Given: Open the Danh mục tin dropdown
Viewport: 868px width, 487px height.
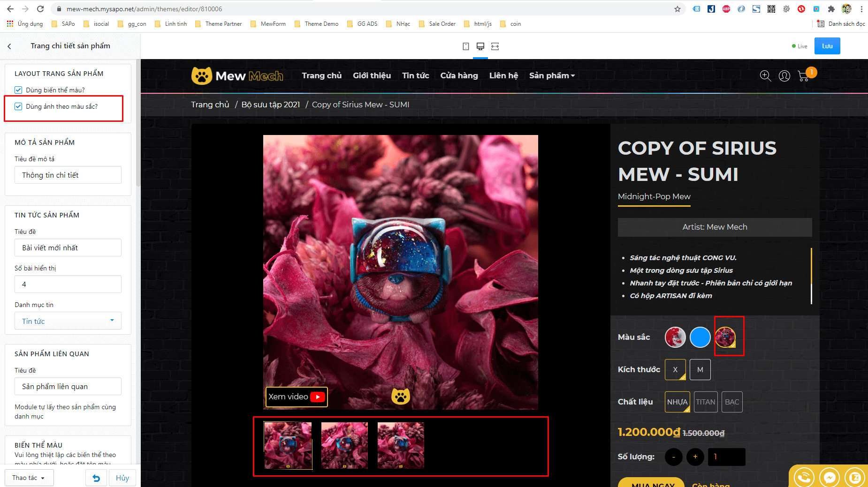Looking at the screenshot, I should (x=68, y=321).
